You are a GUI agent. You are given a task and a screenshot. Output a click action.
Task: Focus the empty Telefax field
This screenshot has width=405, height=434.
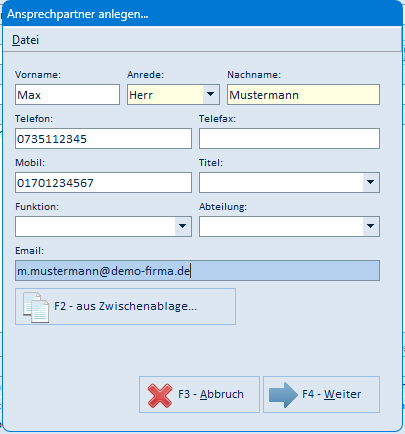click(289, 139)
